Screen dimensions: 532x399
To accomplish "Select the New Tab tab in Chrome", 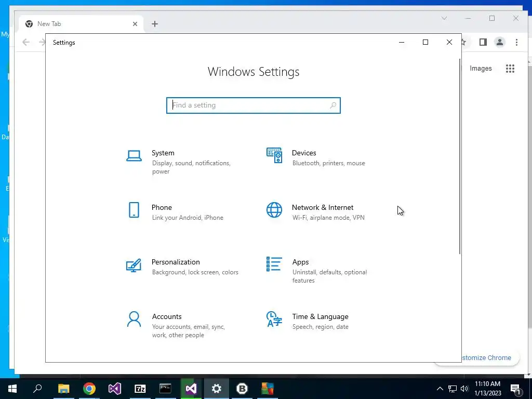I will 81,24.
